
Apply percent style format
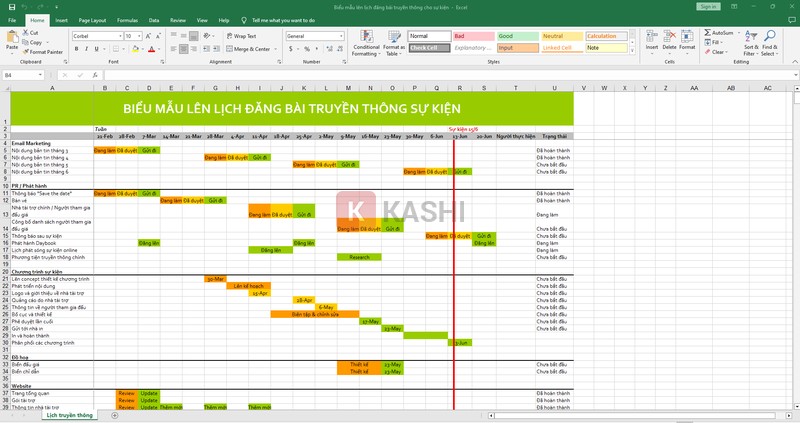[x=307, y=49]
